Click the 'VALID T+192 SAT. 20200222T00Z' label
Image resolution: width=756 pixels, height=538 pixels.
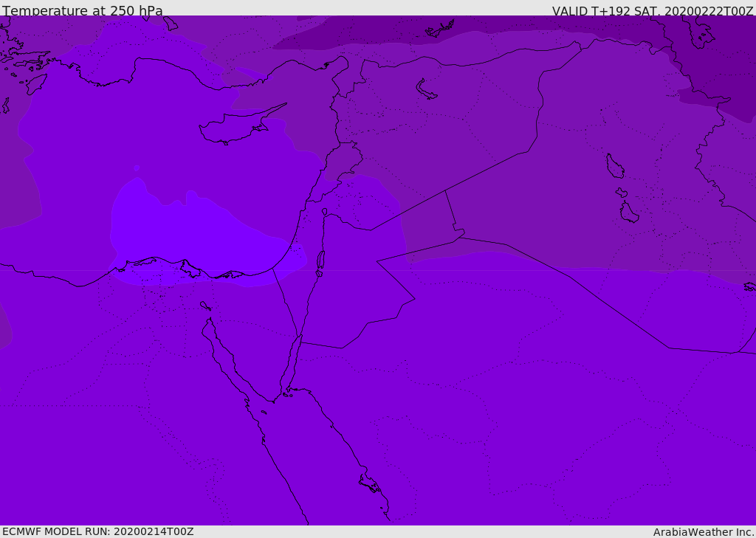[653, 10]
